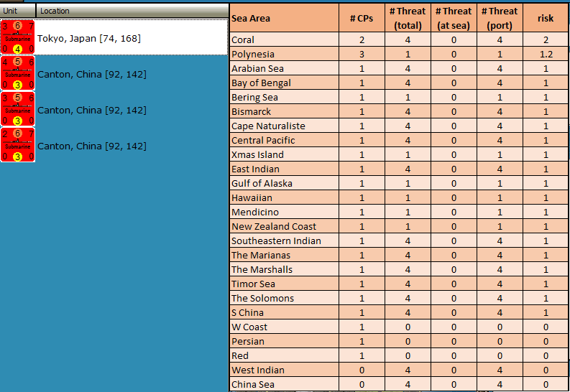Screen dimensions: 570x392
Task: Click submarine counter with top values 4 5 6
Action: tap(17, 73)
